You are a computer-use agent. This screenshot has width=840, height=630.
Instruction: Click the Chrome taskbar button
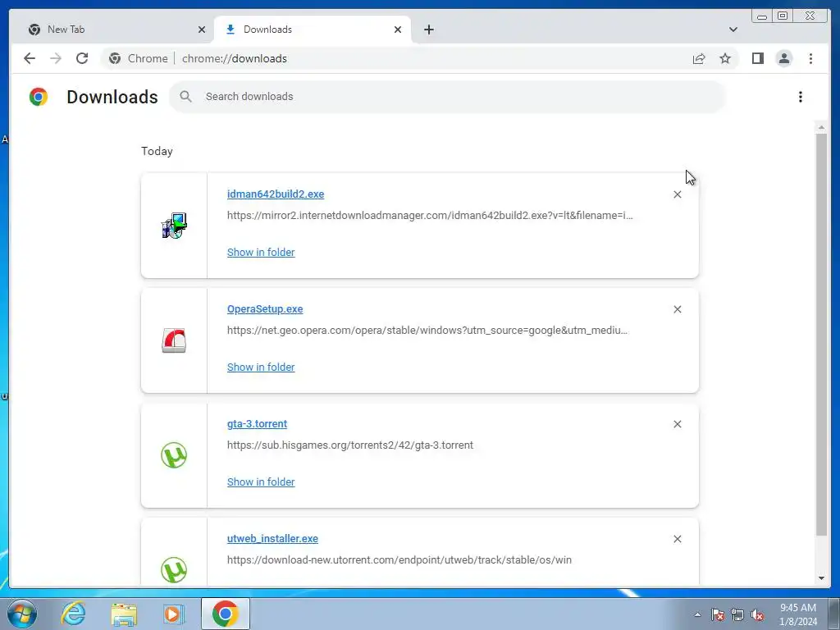click(x=226, y=614)
